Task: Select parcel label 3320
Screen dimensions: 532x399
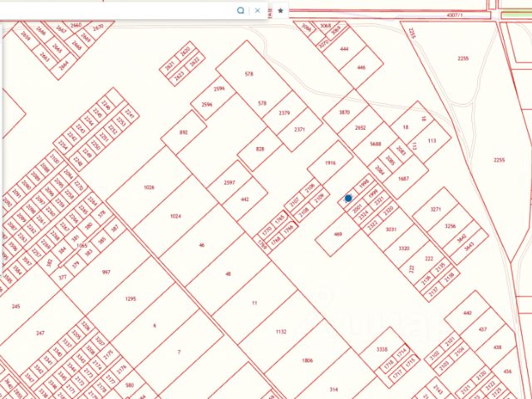Action: pyautogui.click(x=404, y=249)
